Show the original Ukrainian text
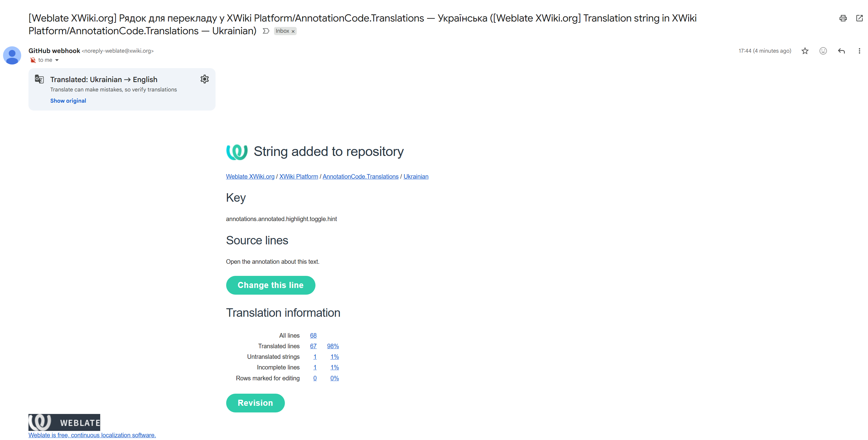 68,101
